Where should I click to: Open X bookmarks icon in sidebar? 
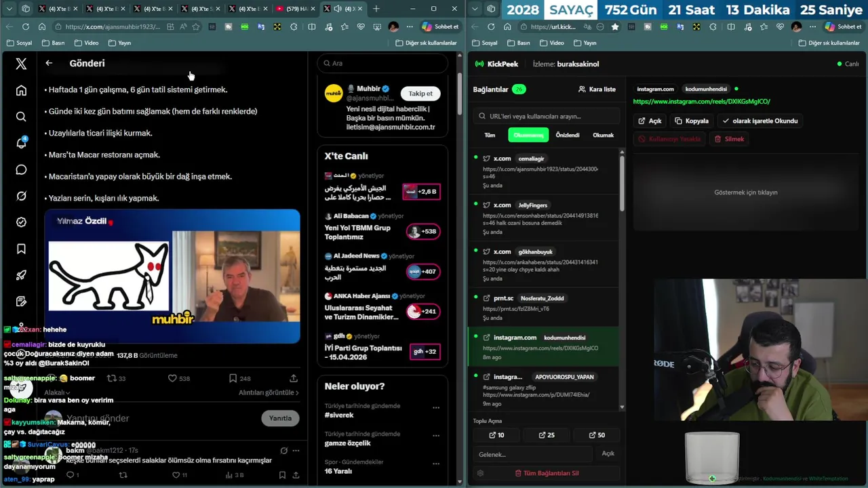pos(21,249)
